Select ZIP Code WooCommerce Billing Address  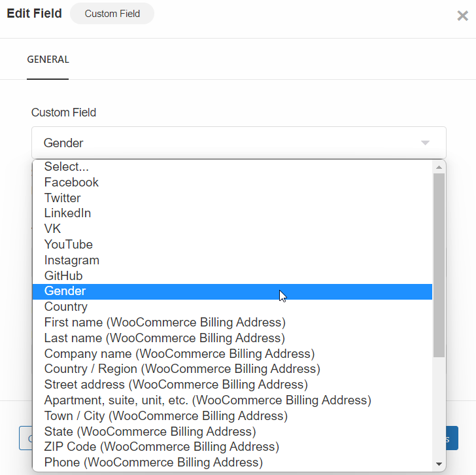click(232, 447)
